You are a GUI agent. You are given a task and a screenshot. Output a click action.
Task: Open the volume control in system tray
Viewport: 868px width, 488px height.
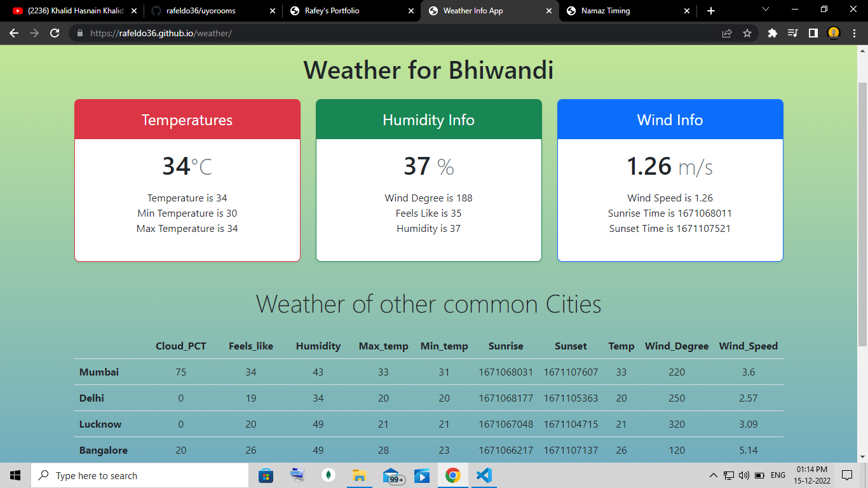click(x=744, y=475)
